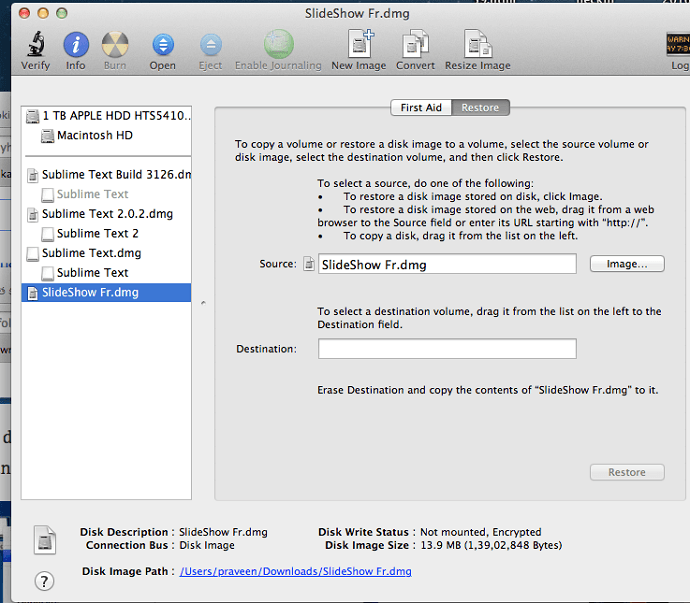Viewport: 690px width, 603px height.
Task: Select the Sublime Text 2 volume
Action: (x=106, y=234)
